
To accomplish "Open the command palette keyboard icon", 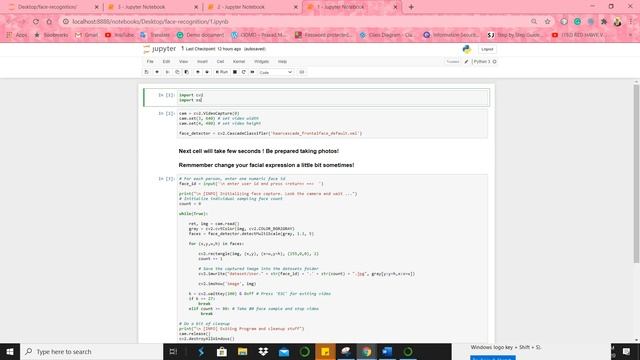I will coord(302,72).
